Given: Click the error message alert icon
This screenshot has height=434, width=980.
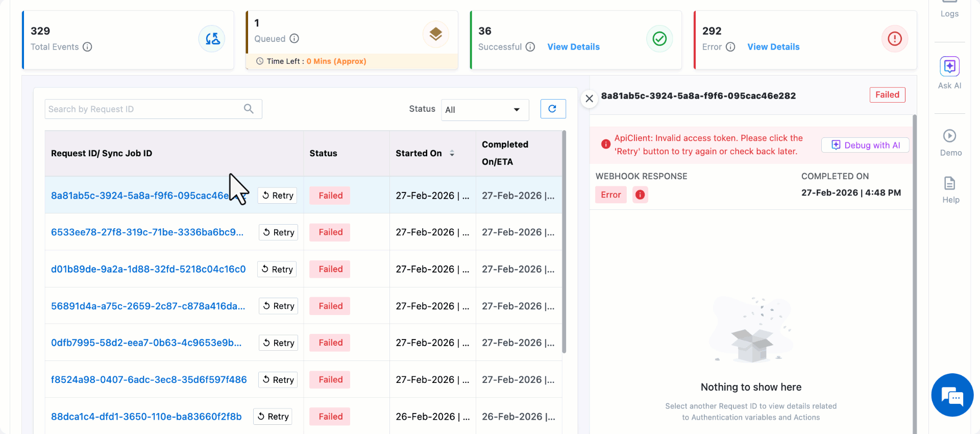Looking at the screenshot, I should 606,144.
